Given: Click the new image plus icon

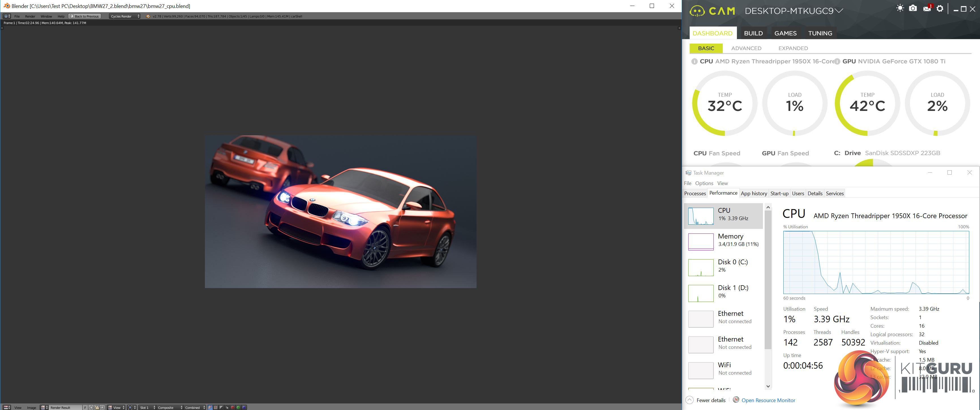Looking at the screenshot, I should (x=91, y=407).
